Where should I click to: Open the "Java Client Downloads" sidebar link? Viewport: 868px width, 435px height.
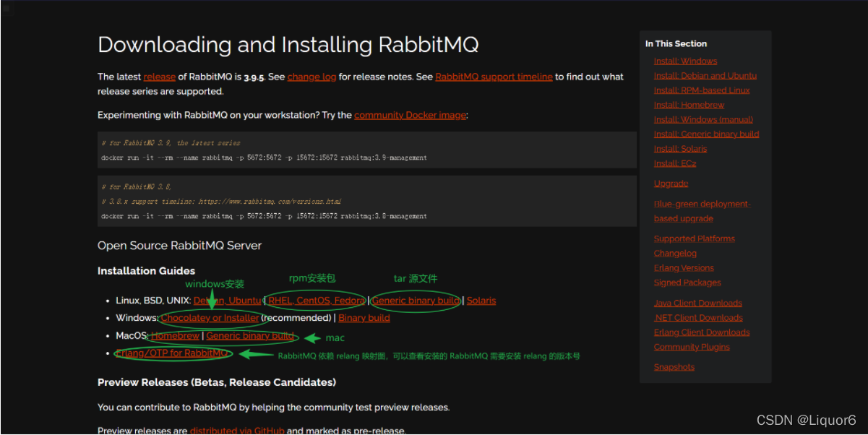coord(698,303)
